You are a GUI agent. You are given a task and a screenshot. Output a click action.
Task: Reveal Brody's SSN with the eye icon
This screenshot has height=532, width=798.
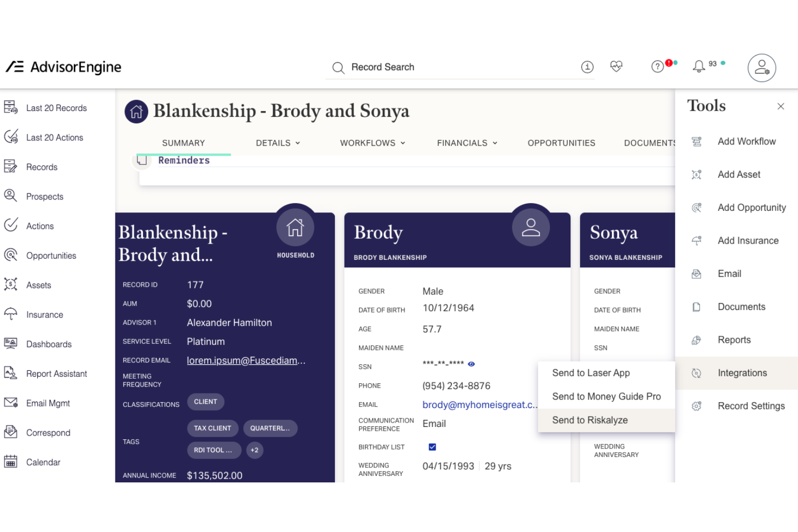[x=471, y=364]
